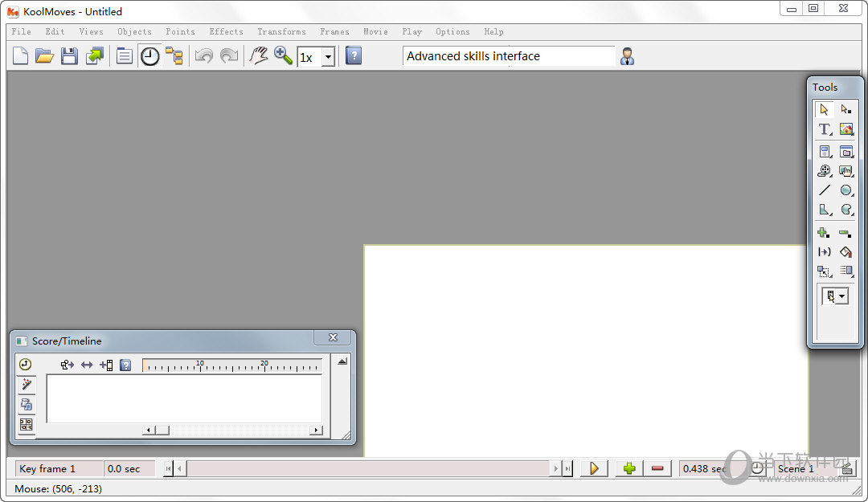
Task: Open the Points menu
Action: coord(180,31)
